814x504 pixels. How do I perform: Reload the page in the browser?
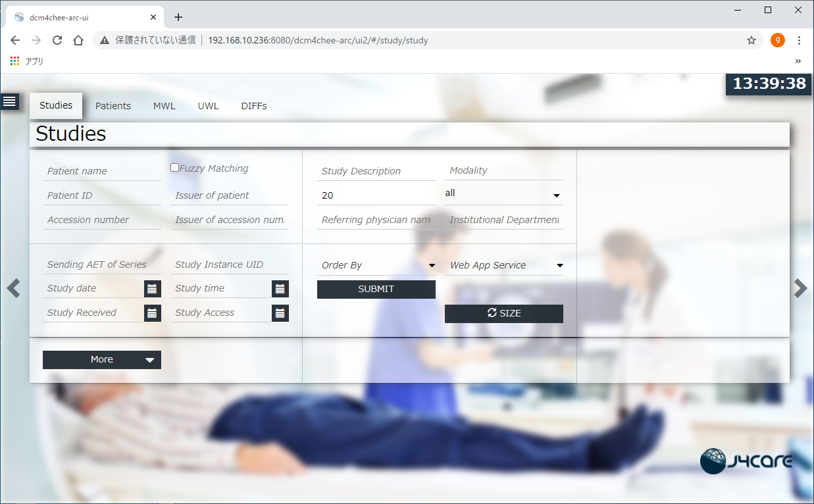pyautogui.click(x=57, y=40)
